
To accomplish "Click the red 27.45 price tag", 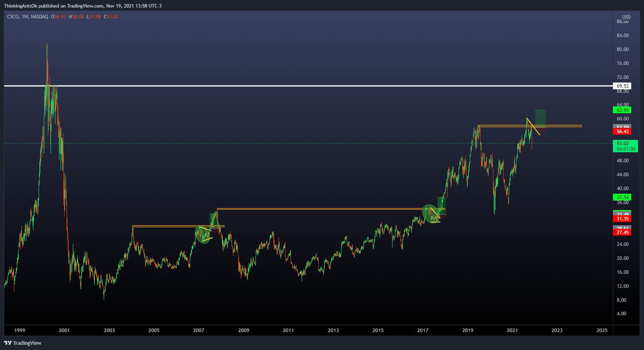I will [x=622, y=232].
